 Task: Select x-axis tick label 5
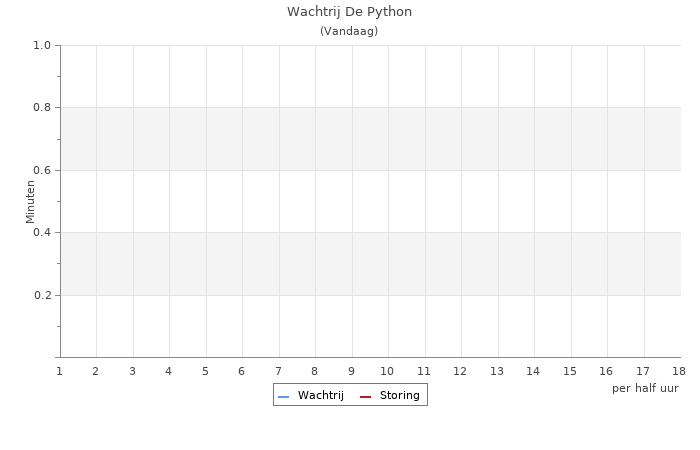click(205, 372)
